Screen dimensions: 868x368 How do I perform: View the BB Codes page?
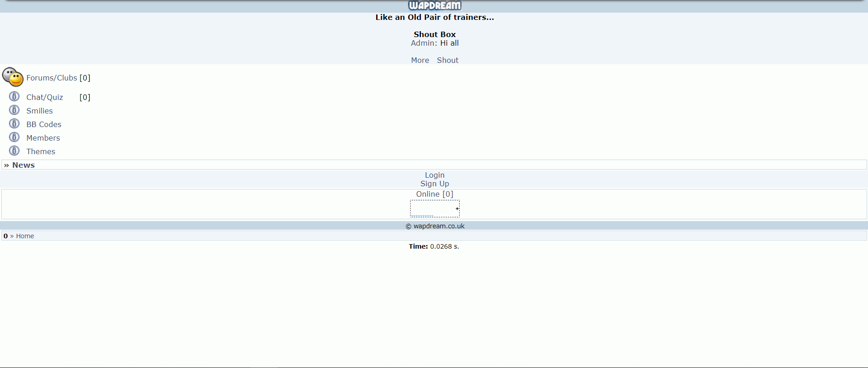(x=43, y=124)
